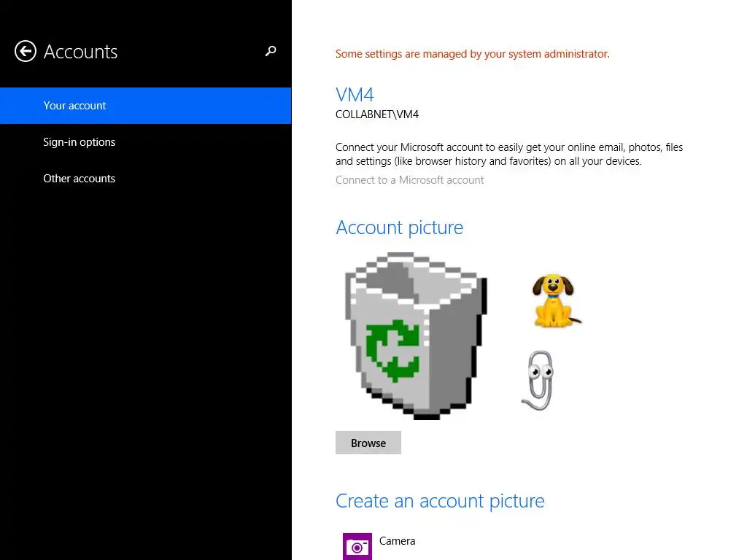Click Connect to a Microsoft account link
This screenshot has height=560, width=747.
[x=409, y=180]
